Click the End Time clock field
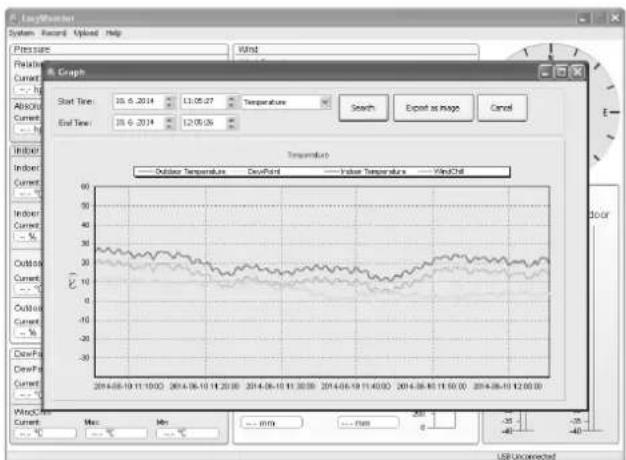Screen dimensions: 626x460 pyautogui.click(x=204, y=123)
